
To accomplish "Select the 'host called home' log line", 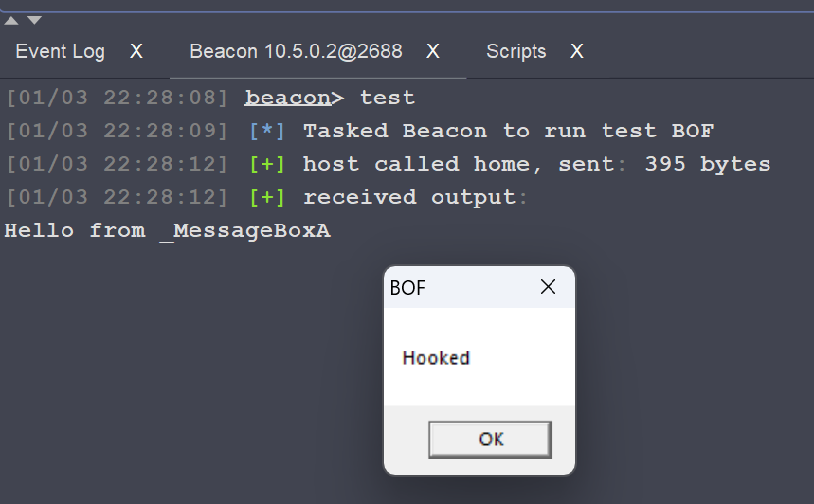I will coord(536,164).
